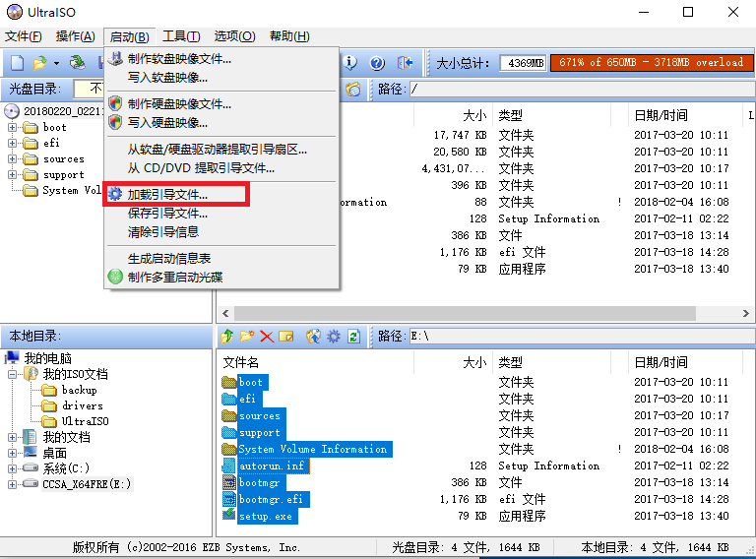Choose 制作软盘映像文件... menu entry
Viewport: 756px width, 559px height.
click(221, 59)
